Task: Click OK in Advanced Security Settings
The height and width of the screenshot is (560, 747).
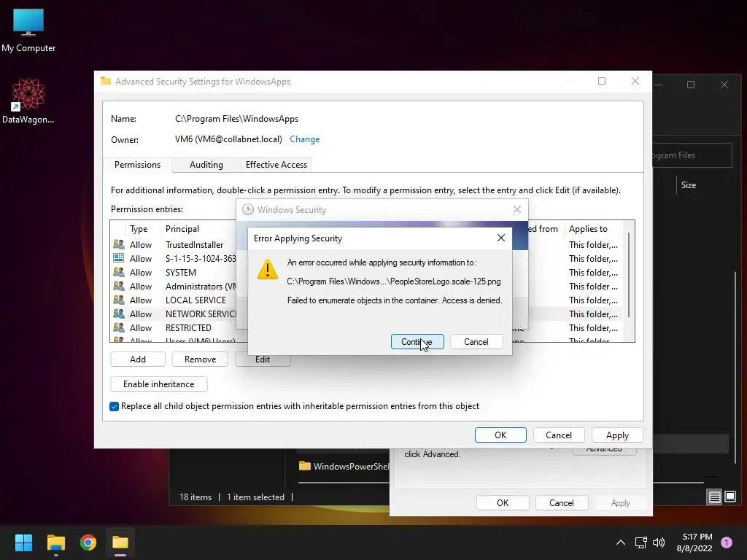Action: 500,435
